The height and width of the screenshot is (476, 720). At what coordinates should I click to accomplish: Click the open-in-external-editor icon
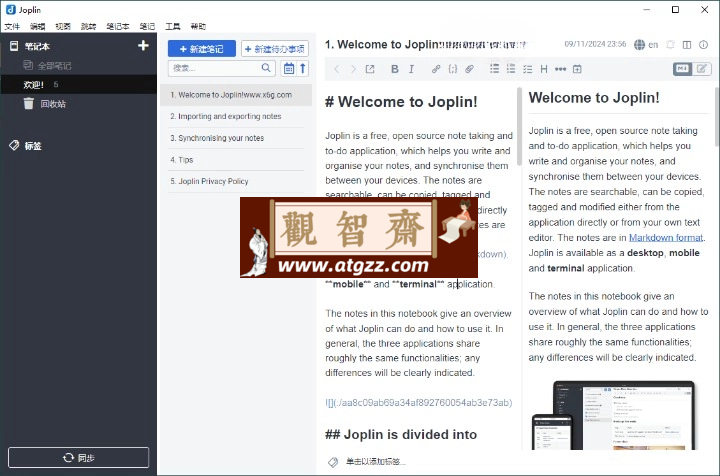pyautogui.click(x=370, y=69)
